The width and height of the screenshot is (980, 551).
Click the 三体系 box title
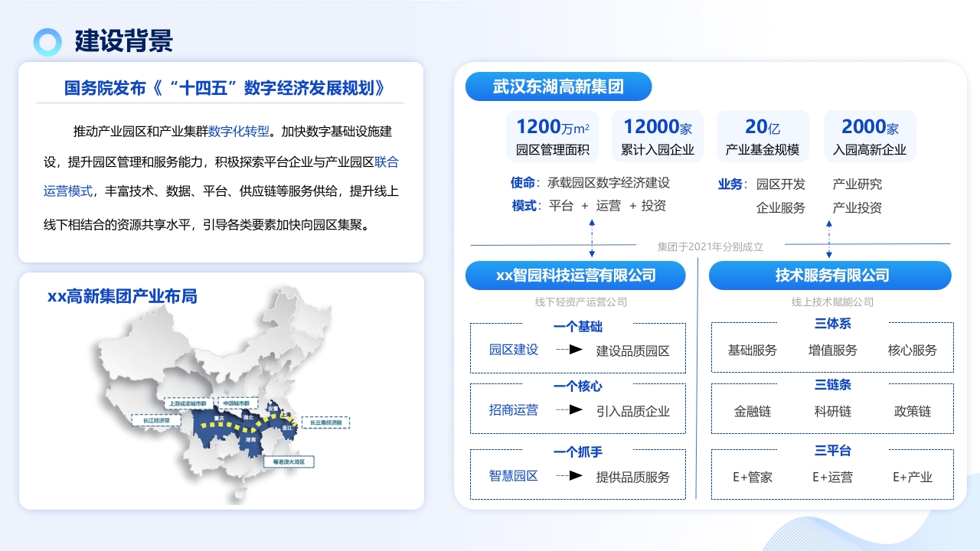tap(833, 324)
